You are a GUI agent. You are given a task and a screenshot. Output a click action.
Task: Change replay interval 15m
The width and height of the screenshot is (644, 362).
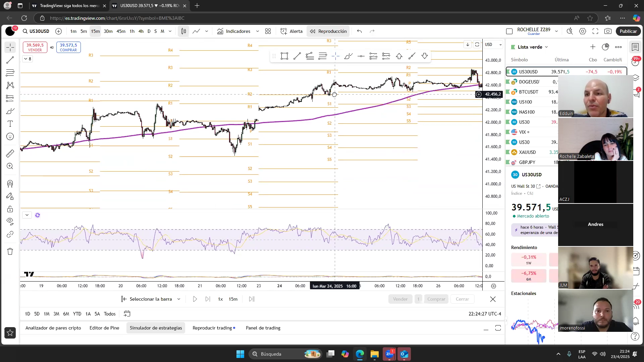(233, 299)
